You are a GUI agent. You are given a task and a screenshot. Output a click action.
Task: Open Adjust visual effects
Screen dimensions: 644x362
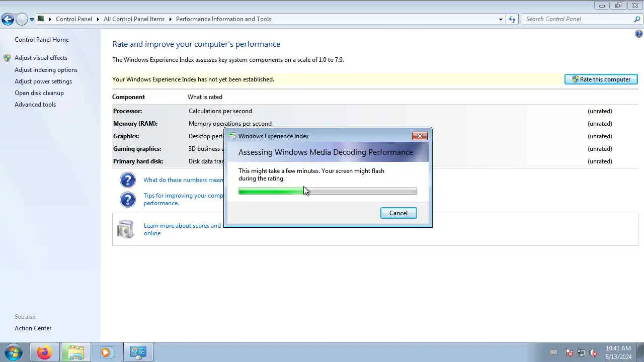(x=41, y=58)
